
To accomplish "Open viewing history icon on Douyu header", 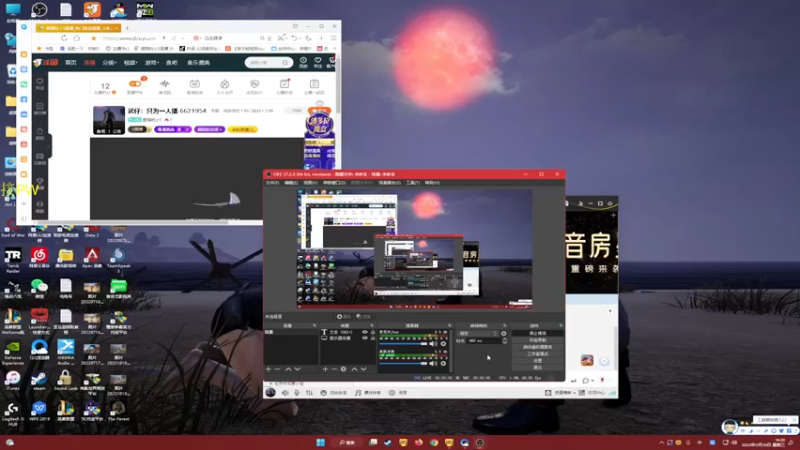I will (303, 62).
